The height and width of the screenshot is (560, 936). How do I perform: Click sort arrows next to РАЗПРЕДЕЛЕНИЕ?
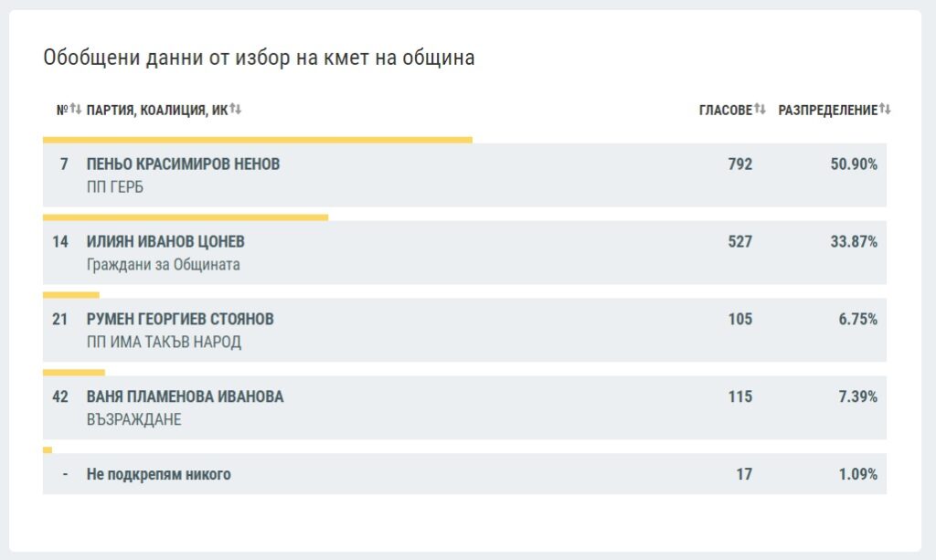(x=885, y=109)
